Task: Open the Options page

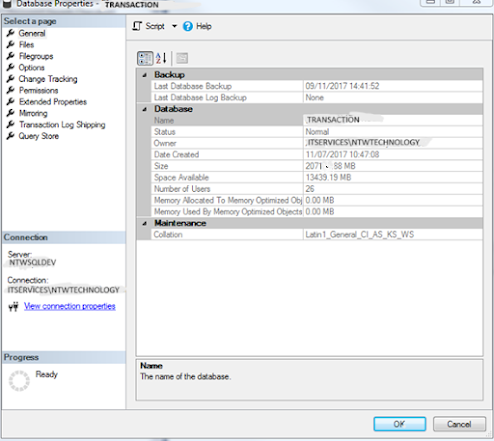Action: [x=31, y=67]
